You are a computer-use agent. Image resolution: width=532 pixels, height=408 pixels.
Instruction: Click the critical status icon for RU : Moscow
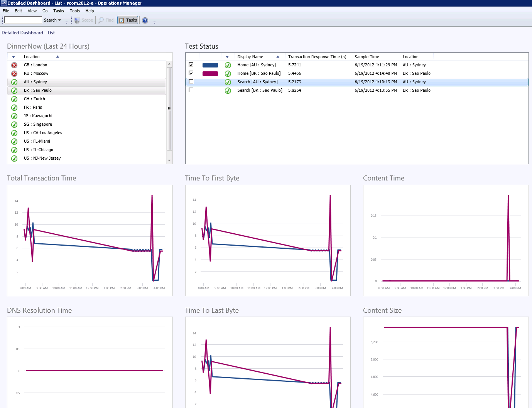click(x=14, y=74)
